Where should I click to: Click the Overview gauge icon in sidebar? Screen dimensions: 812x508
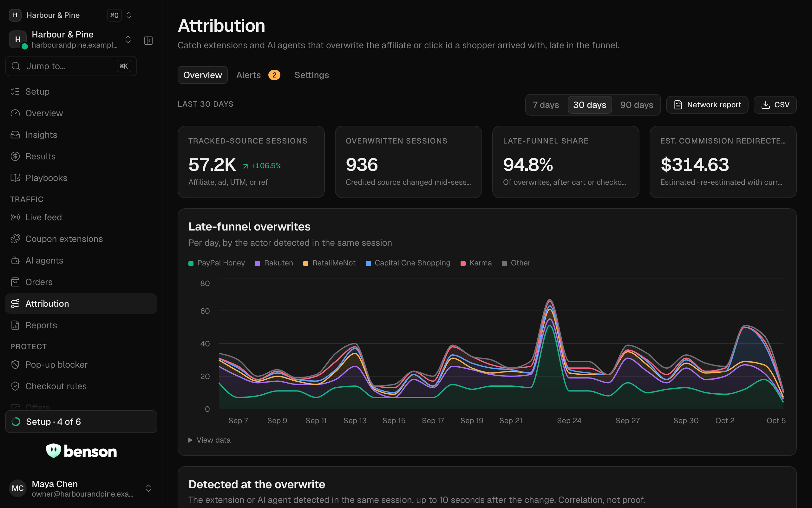pos(15,113)
